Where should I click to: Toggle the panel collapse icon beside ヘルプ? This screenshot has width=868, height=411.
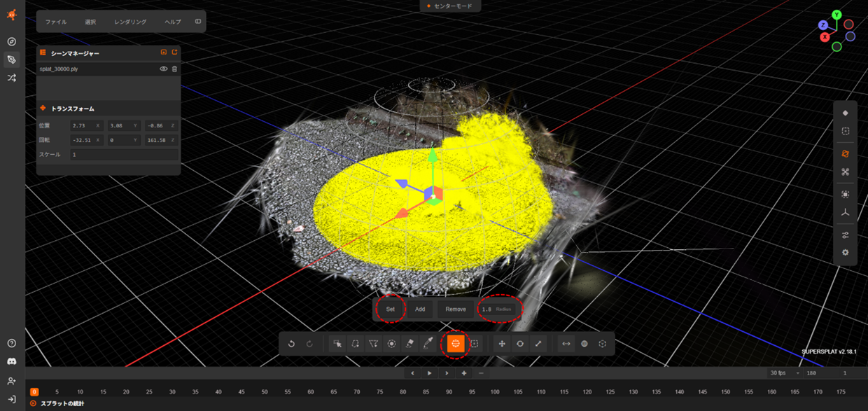[x=198, y=22]
